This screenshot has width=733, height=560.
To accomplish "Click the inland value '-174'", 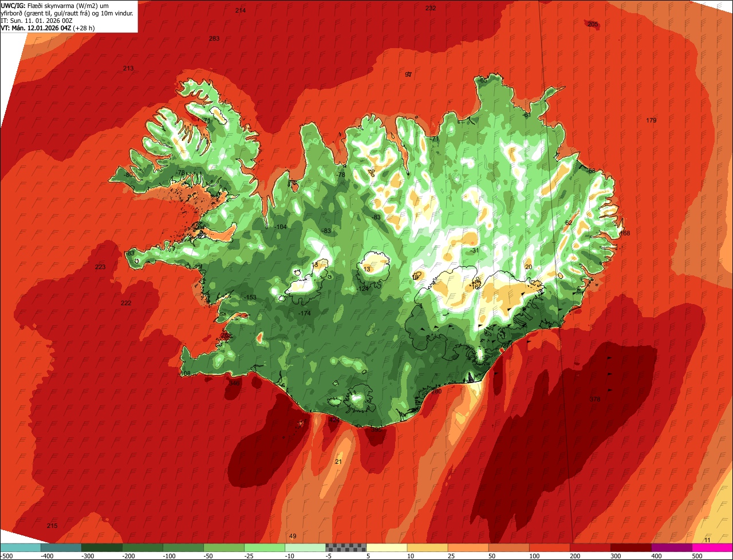I will pyautogui.click(x=305, y=313).
